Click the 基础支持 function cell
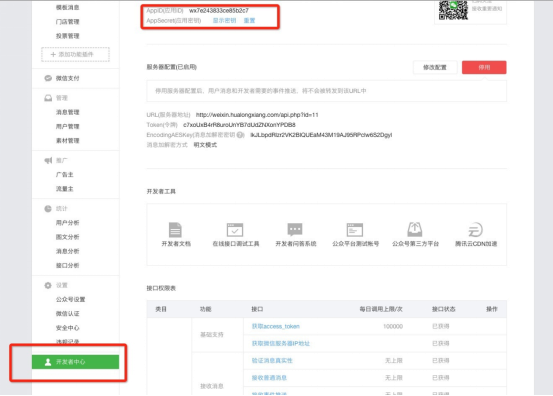 [212, 335]
